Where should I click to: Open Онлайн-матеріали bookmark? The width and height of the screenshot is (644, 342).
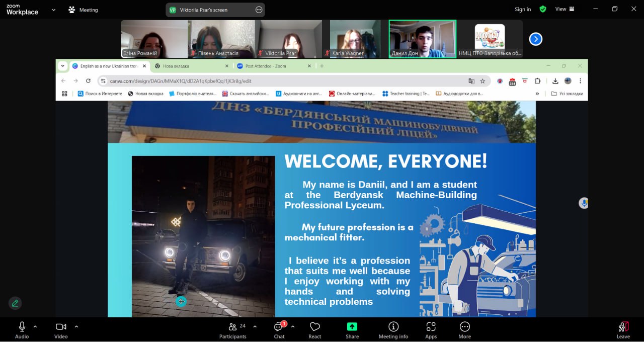352,94
